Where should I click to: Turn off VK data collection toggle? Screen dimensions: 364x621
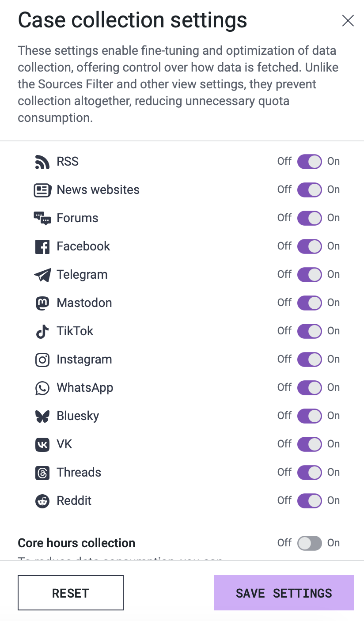pyautogui.click(x=309, y=444)
